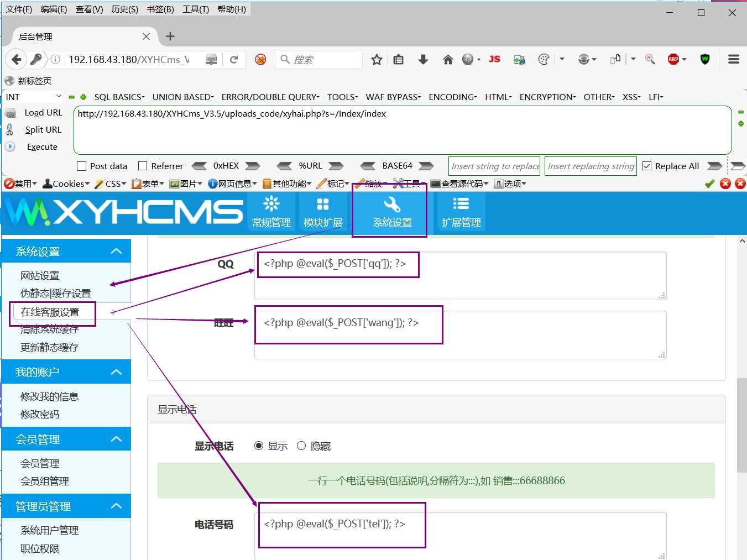
Task: Collapse the 我的账户 sidebar section
Action: coord(116,372)
